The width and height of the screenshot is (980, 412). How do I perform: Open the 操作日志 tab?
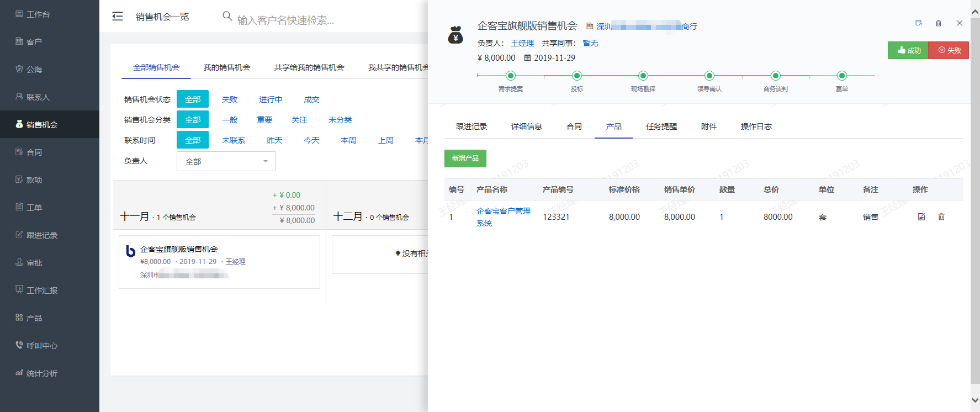[x=756, y=126]
